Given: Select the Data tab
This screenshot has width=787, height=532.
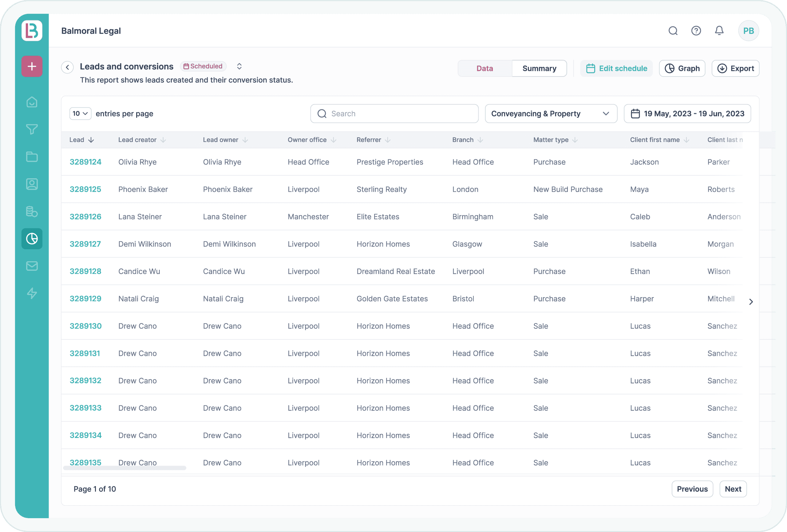Looking at the screenshot, I should [484, 68].
